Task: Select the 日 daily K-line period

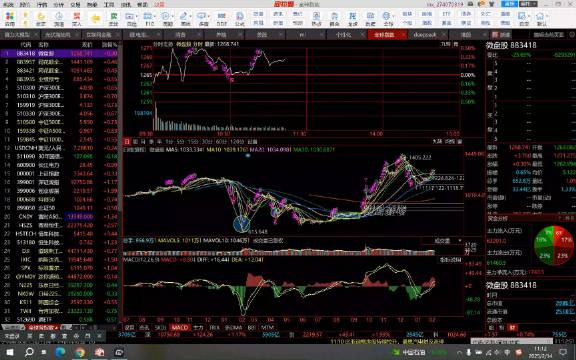Action: pos(127,141)
